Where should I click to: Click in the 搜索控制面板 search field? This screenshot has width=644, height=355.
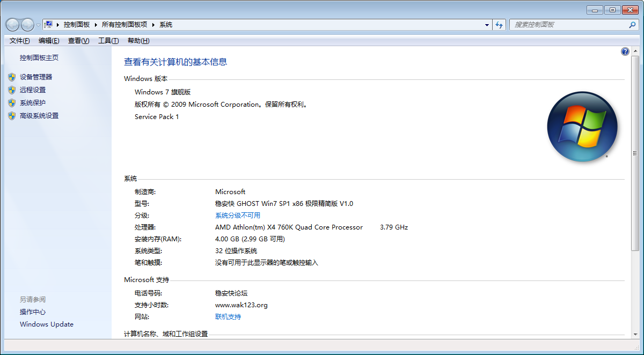click(569, 25)
